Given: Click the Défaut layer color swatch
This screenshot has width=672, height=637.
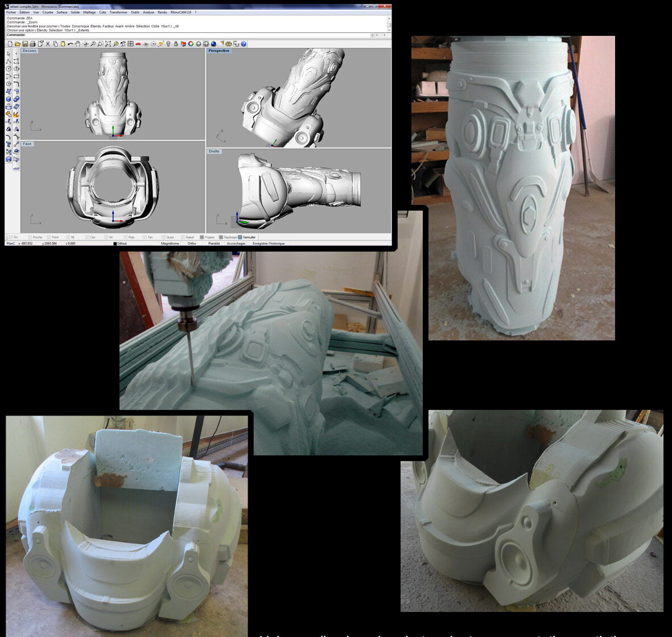Looking at the screenshot, I should (x=115, y=244).
